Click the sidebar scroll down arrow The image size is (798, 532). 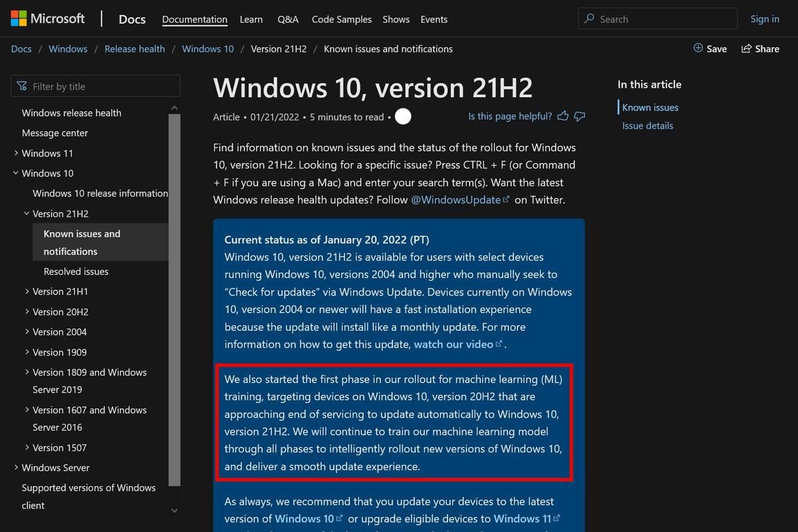pos(174,511)
